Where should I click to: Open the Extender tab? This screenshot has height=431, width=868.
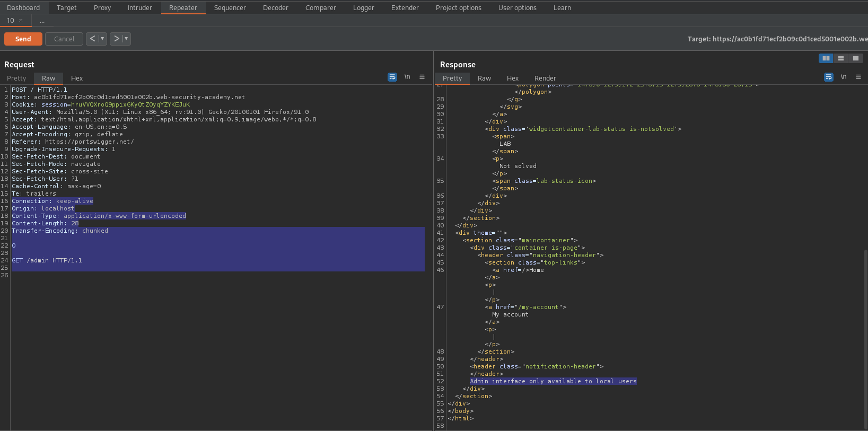[405, 7]
